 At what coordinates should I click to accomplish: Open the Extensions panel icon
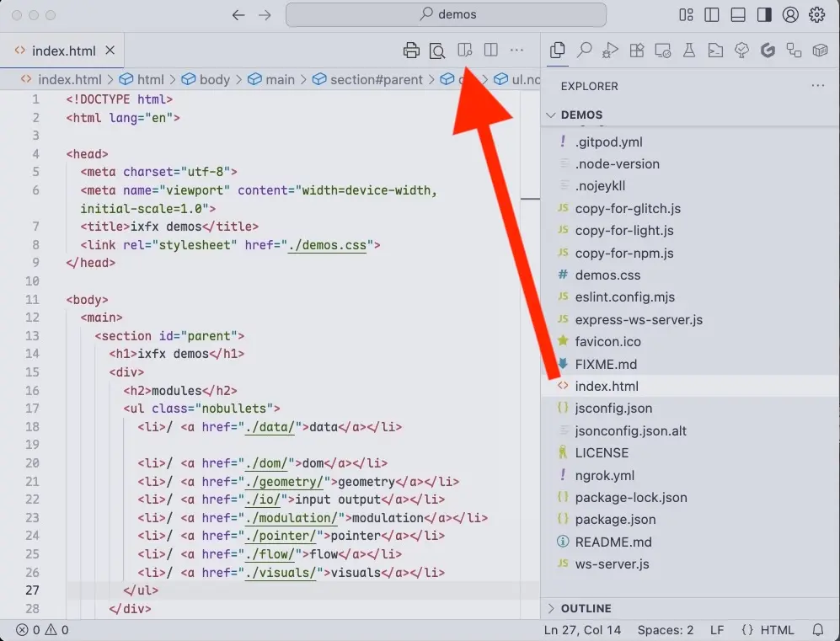[x=637, y=51]
